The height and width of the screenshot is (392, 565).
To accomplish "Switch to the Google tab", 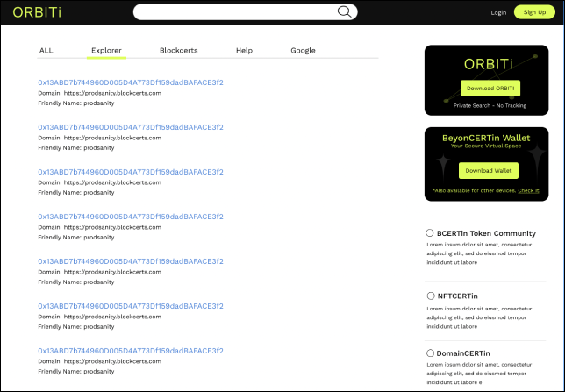I will coord(303,51).
